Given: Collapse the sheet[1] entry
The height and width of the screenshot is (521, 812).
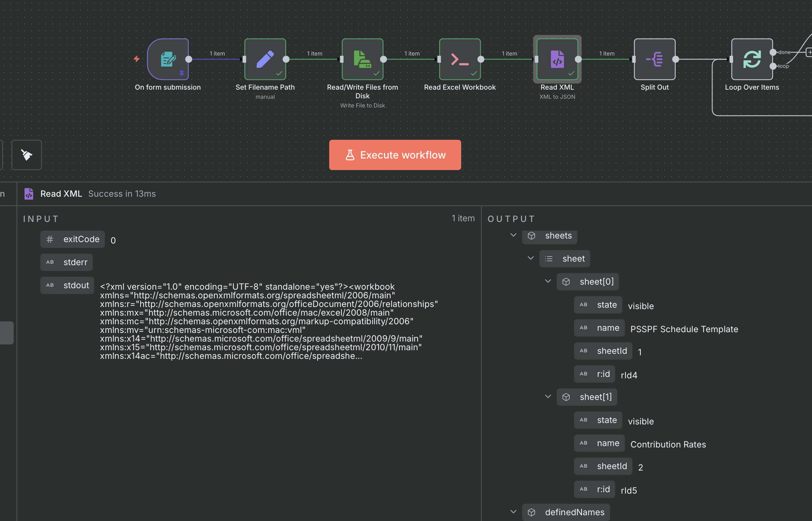Looking at the screenshot, I should point(548,397).
